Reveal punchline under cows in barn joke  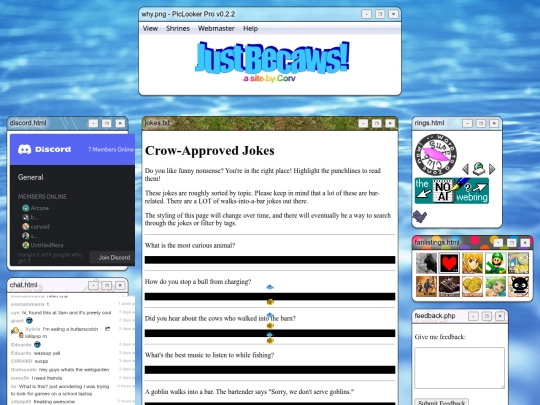pos(270,333)
